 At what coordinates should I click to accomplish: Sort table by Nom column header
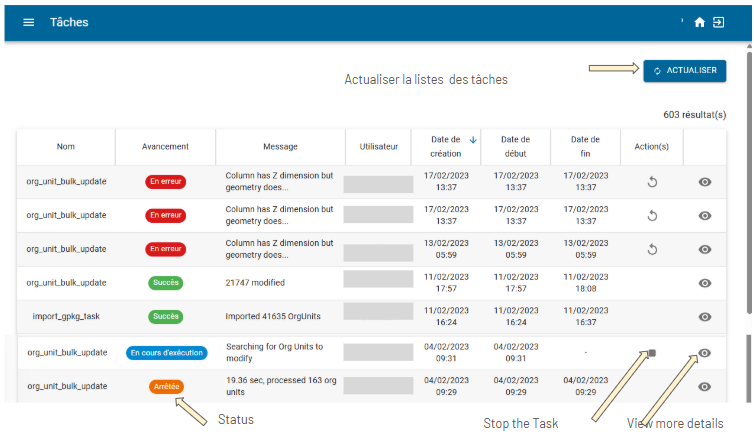[66, 147]
